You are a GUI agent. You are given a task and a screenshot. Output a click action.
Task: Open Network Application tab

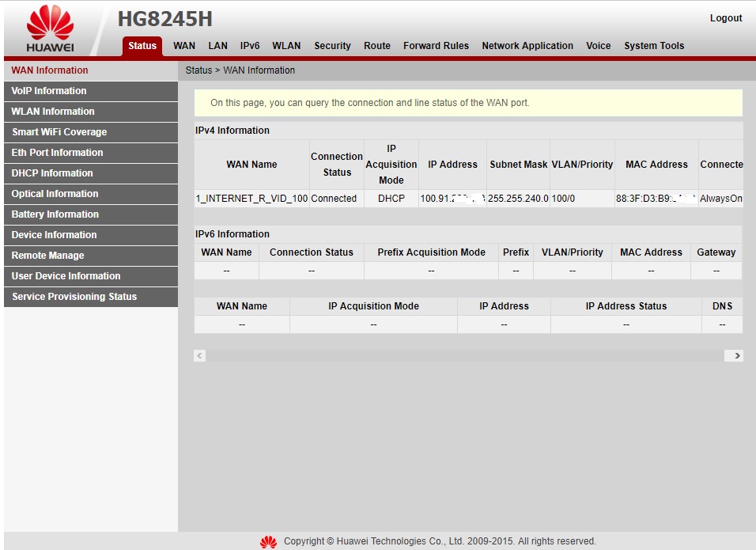[x=527, y=46]
